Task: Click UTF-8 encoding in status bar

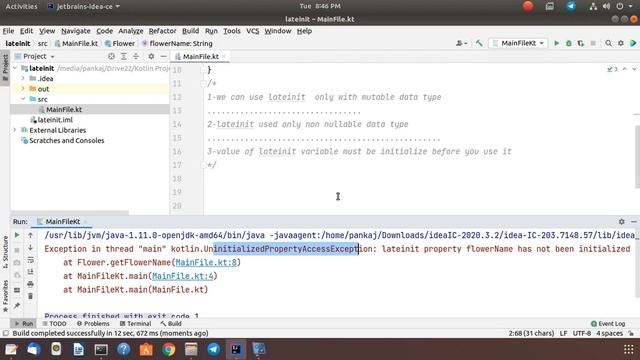Action: pos(582,333)
